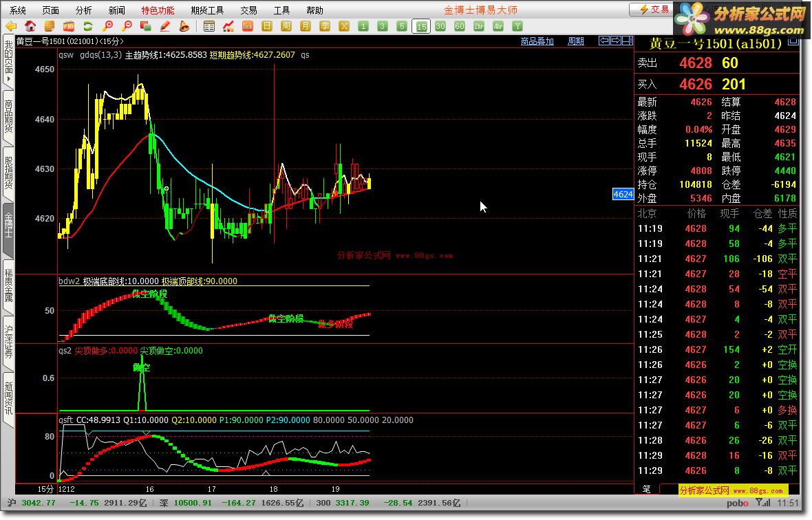812x520 pixels.
Task: Select the monthly 月 period icon
Action: click(x=305, y=26)
